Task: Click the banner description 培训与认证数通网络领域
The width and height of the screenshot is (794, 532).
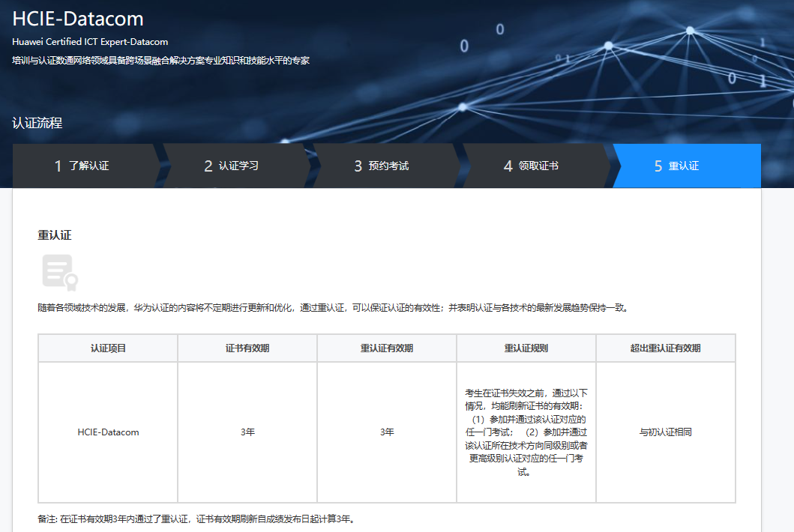Action: [x=160, y=61]
